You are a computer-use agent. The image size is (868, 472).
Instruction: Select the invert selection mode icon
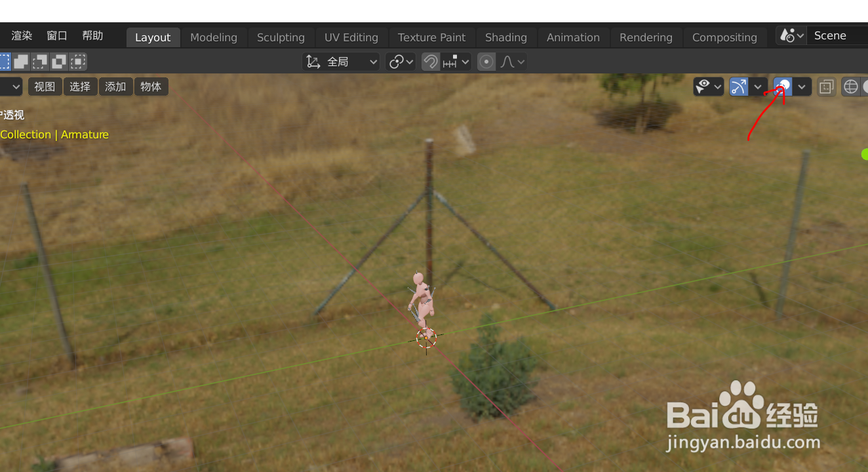(59, 62)
